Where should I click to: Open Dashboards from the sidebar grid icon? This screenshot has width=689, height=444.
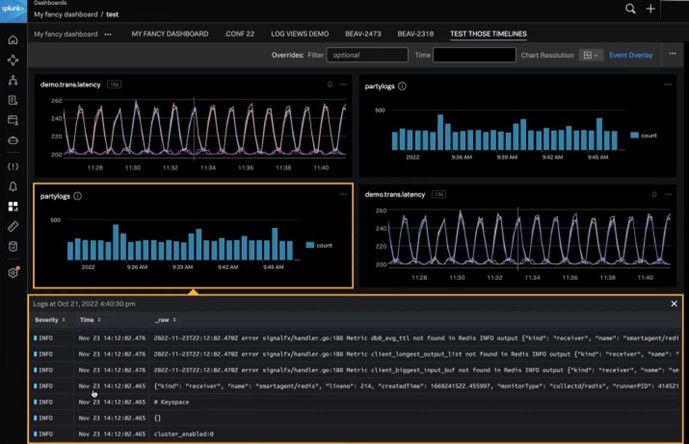[13, 207]
